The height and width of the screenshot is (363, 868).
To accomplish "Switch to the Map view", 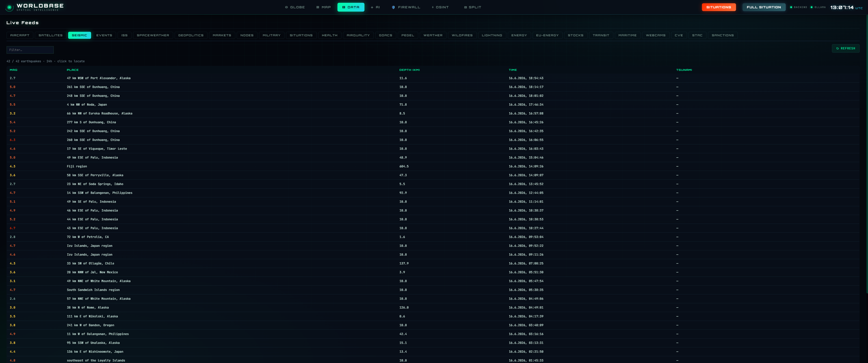I will [x=323, y=7].
